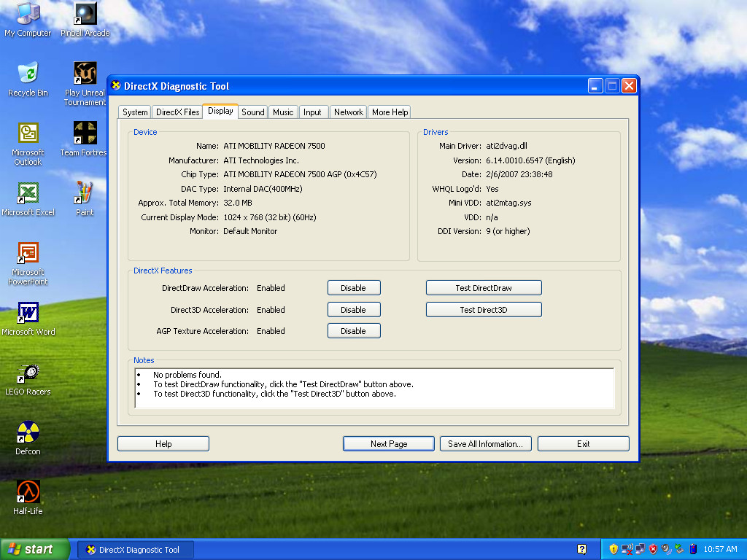This screenshot has width=747, height=560.
Task: Select the Play Unreal Tournament shortcut
Action: [85, 84]
